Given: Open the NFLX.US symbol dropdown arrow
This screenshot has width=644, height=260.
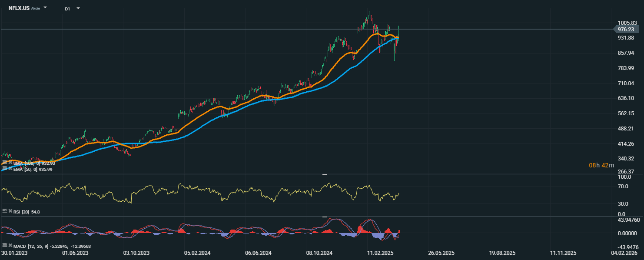Looking at the screenshot, I should (45, 8).
